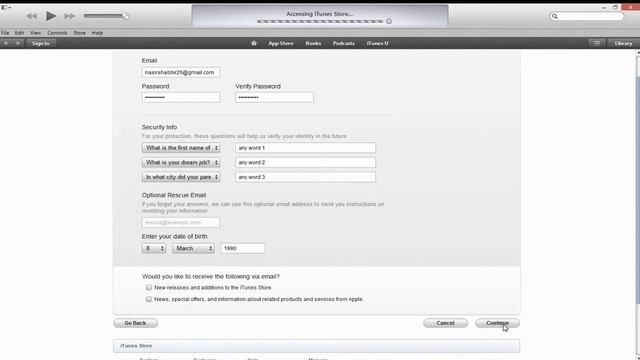Click the optional rescue email field
Image resolution: width=640 pixels, height=360 pixels.
click(x=181, y=222)
